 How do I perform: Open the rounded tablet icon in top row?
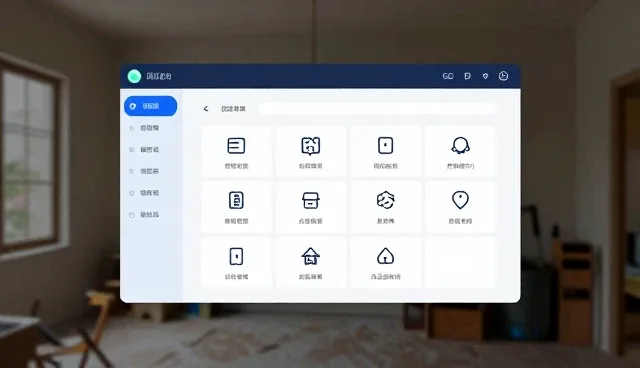(x=386, y=151)
